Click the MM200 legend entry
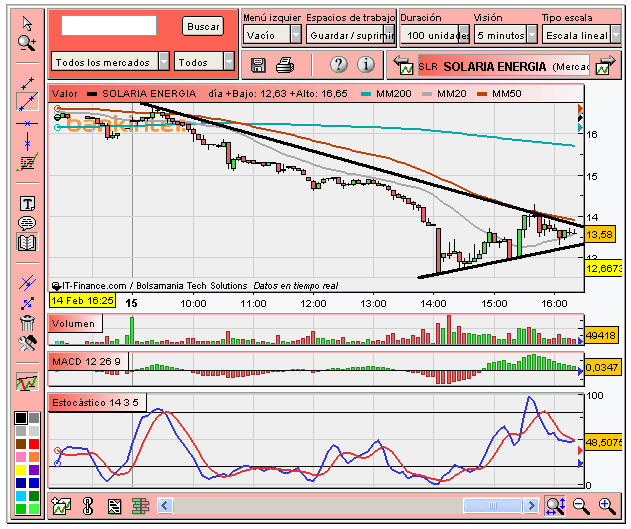 click(x=387, y=94)
